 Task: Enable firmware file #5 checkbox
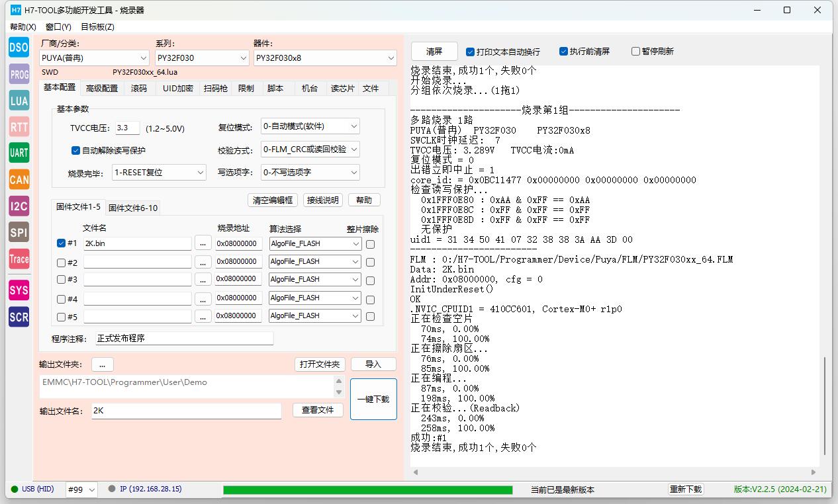[x=61, y=317]
